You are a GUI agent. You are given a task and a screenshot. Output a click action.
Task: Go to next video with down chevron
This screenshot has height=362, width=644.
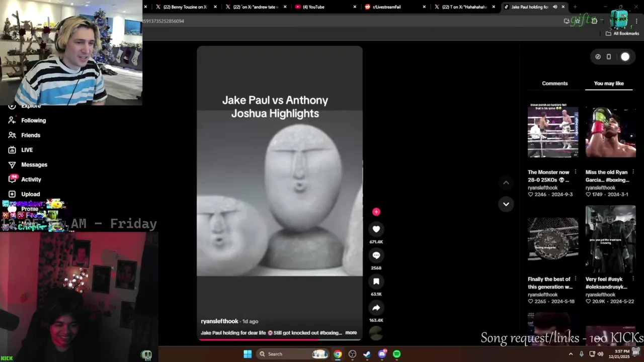click(x=506, y=204)
